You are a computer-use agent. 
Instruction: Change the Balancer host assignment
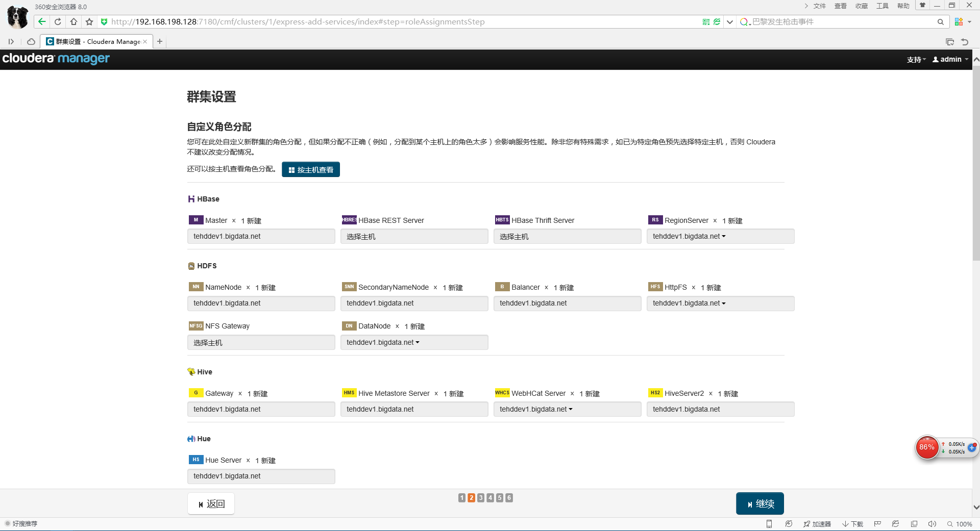click(567, 303)
